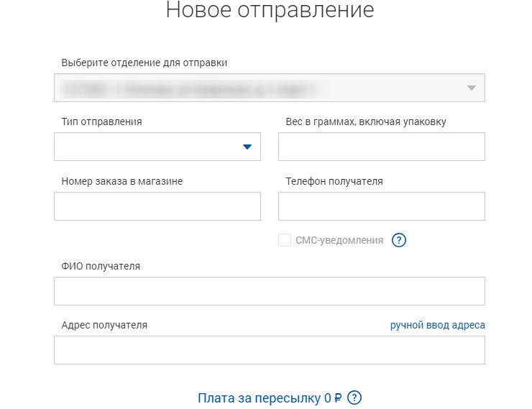Click the Плата за пересылку 0 ₽ text

269,397
